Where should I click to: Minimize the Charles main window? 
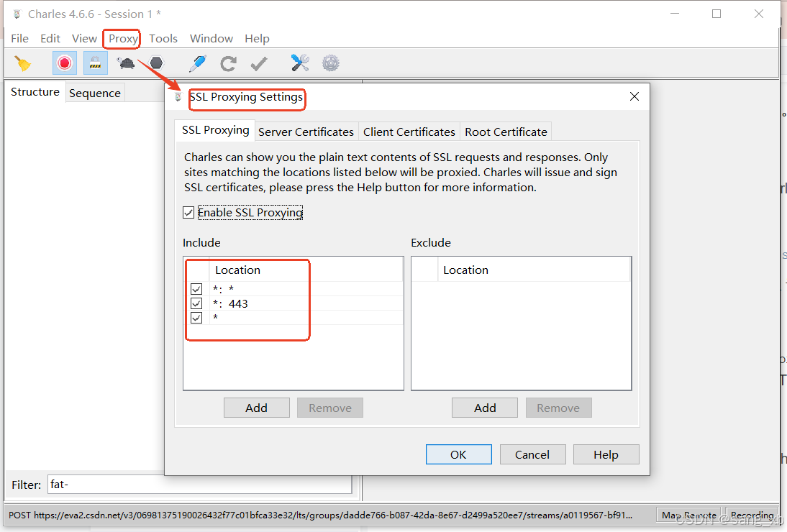click(x=675, y=14)
